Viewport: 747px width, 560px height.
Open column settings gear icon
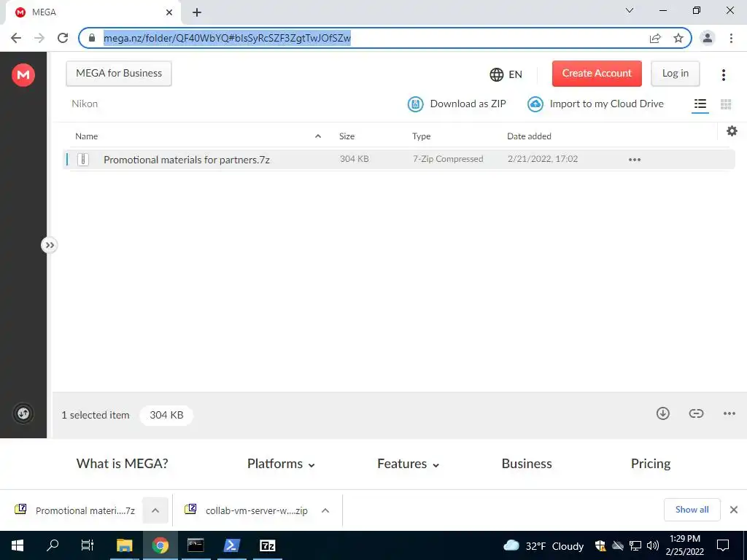pos(732,131)
